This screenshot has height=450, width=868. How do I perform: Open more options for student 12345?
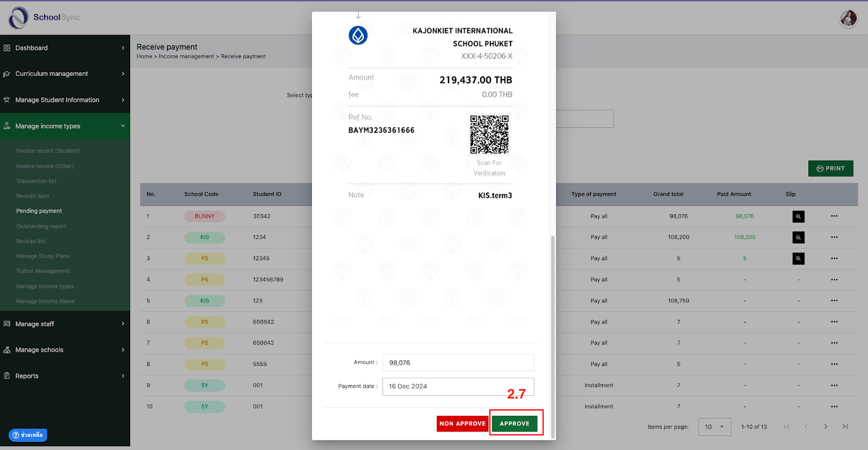(834, 259)
